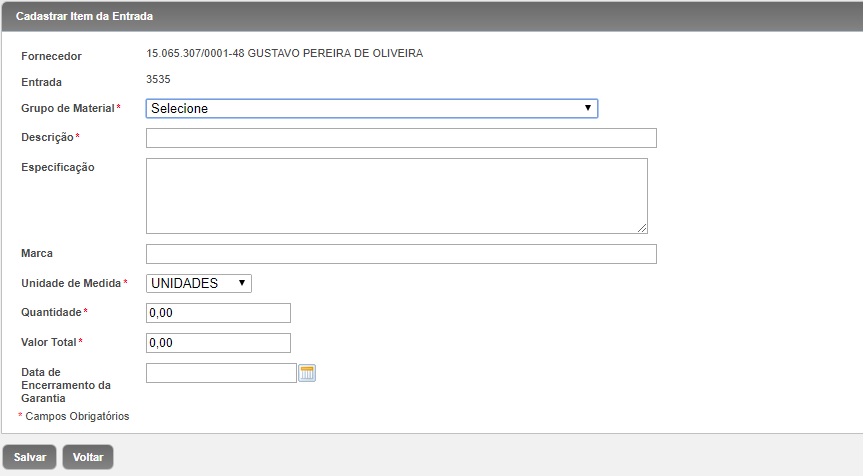Click the Grupo de Material label
The width and height of the screenshot is (866, 476).
[67, 108]
